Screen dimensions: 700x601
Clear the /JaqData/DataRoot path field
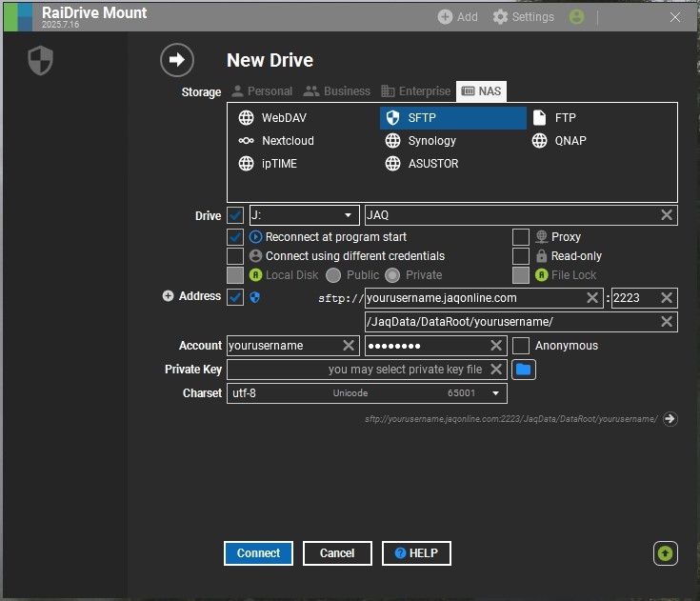[667, 322]
